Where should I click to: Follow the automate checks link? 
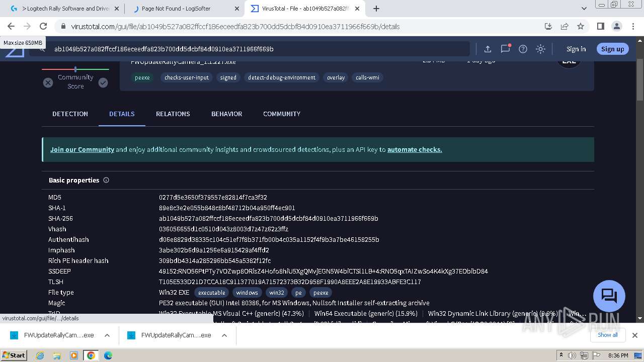point(415,149)
